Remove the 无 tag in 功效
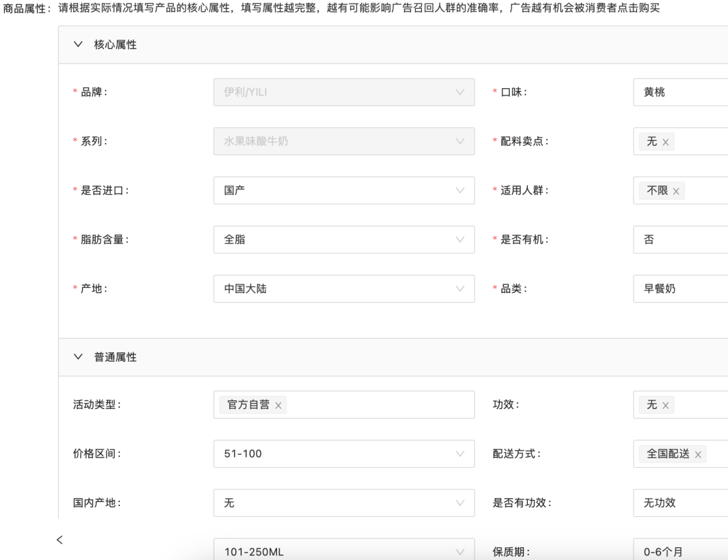 point(665,406)
